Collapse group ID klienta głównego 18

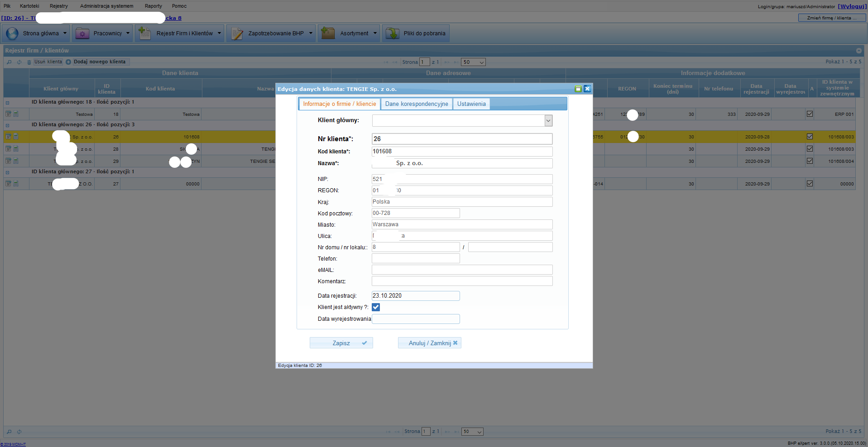point(7,103)
